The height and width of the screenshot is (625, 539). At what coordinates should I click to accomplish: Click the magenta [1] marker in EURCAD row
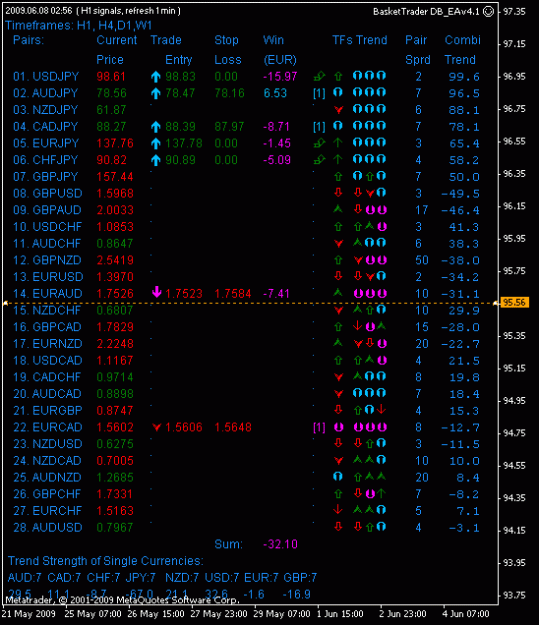click(319, 427)
